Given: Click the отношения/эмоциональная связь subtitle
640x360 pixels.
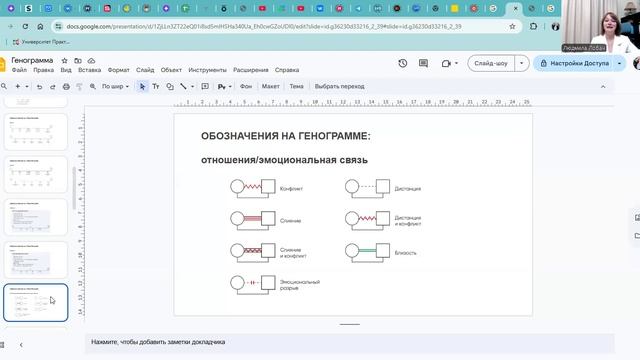Looking at the screenshot, I should 284,160.
